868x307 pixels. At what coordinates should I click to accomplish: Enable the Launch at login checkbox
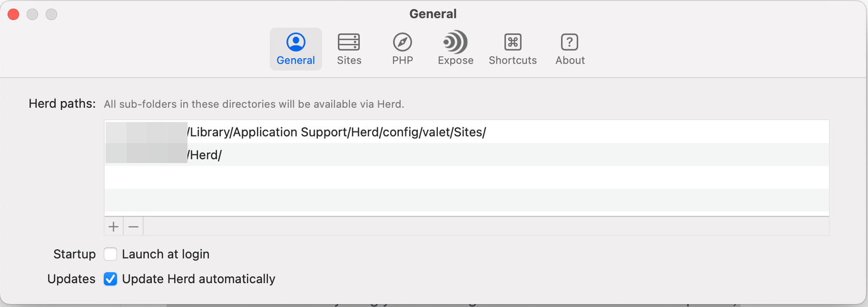coord(111,254)
